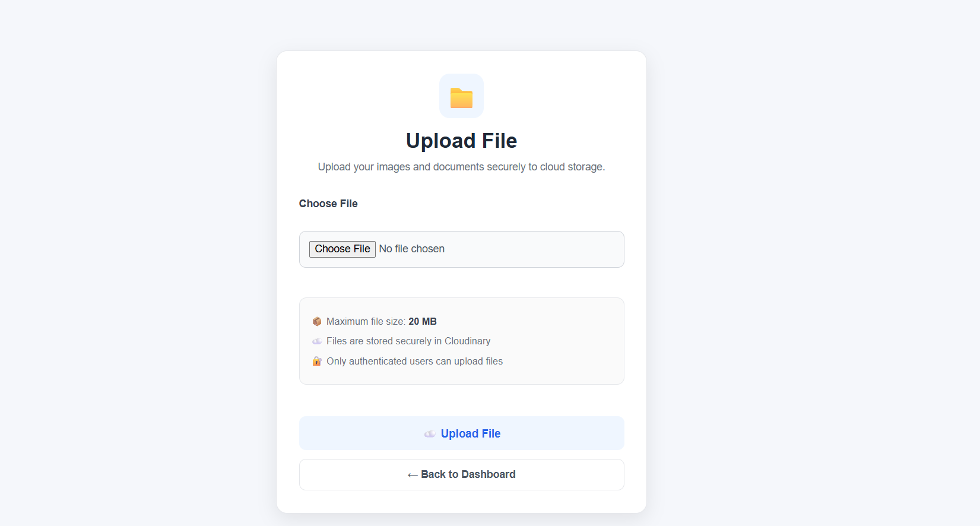The height and width of the screenshot is (526, 980).
Task: Click the bold '20 MB' value
Action: pyautogui.click(x=423, y=321)
